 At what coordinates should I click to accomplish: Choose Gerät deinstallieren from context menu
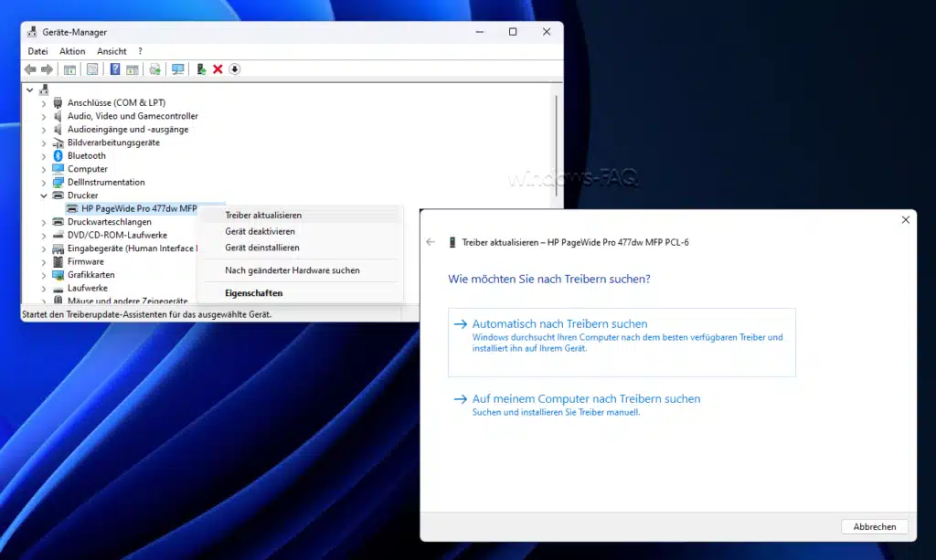[x=302, y=248]
